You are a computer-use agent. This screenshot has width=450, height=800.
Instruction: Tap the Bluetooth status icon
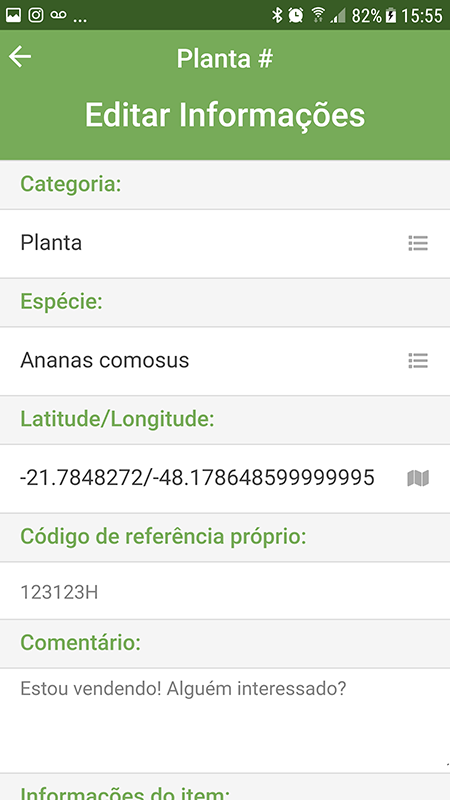(x=277, y=15)
